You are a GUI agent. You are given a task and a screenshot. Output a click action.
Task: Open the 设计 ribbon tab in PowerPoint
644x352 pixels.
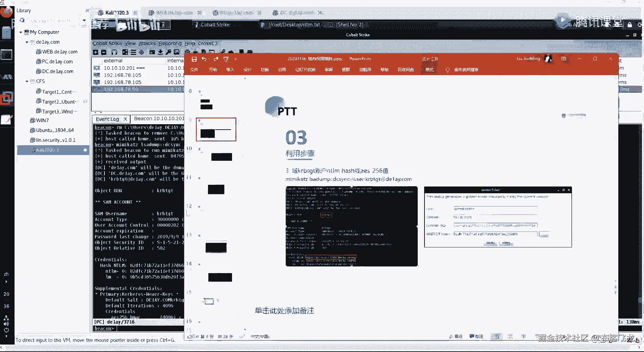248,70
